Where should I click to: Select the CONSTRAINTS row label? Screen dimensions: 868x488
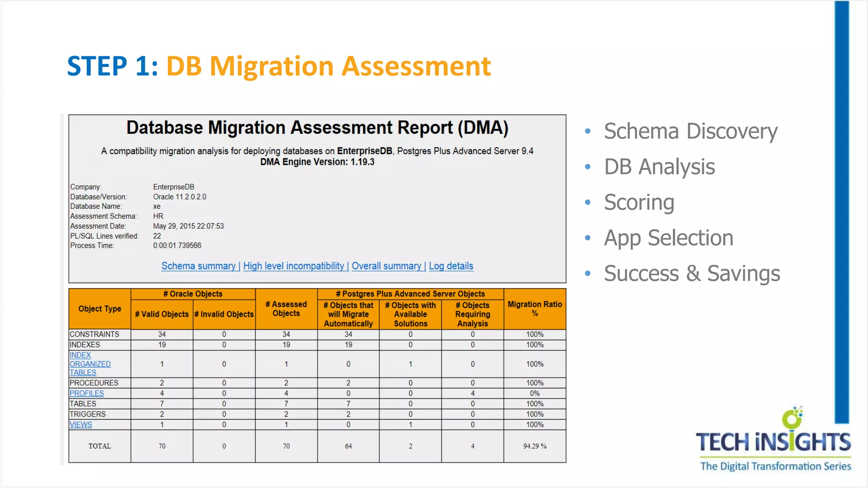click(95, 334)
